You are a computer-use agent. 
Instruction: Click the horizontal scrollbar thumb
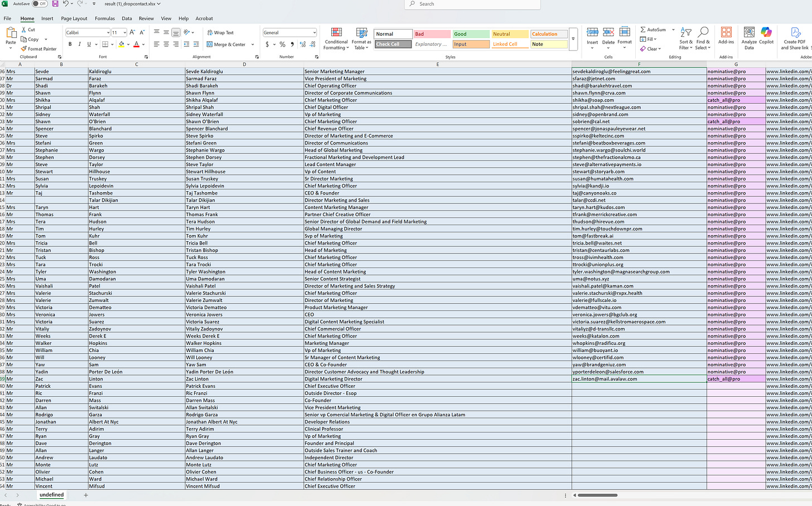pos(597,495)
